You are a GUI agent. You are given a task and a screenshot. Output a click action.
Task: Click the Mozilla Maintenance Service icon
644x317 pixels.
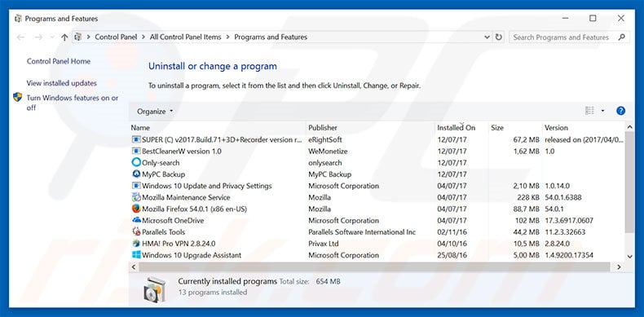[x=136, y=197]
